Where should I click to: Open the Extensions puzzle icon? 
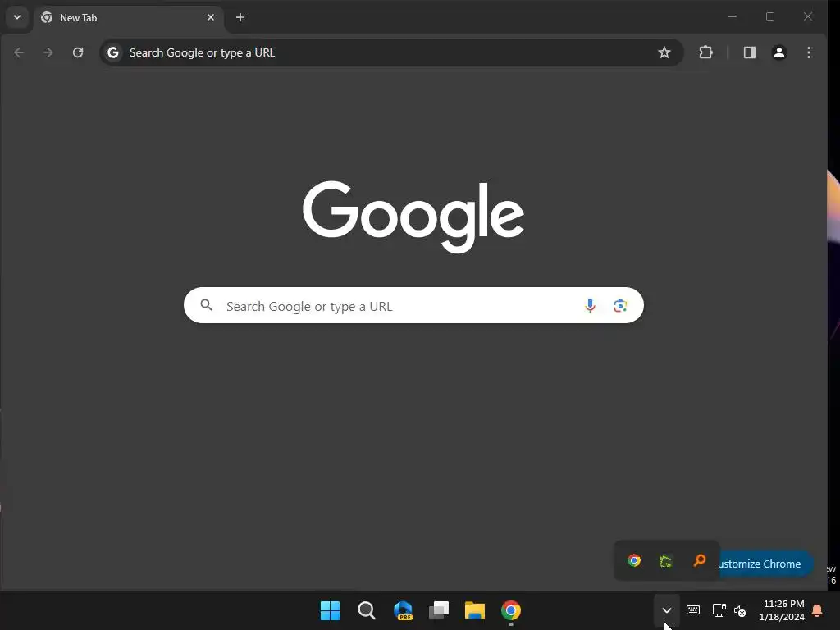(706, 52)
